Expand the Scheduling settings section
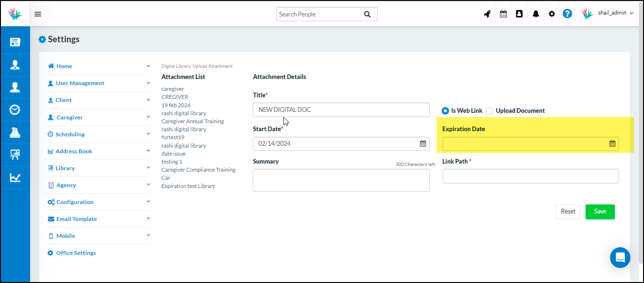The width and height of the screenshot is (644, 283). click(x=70, y=134)
